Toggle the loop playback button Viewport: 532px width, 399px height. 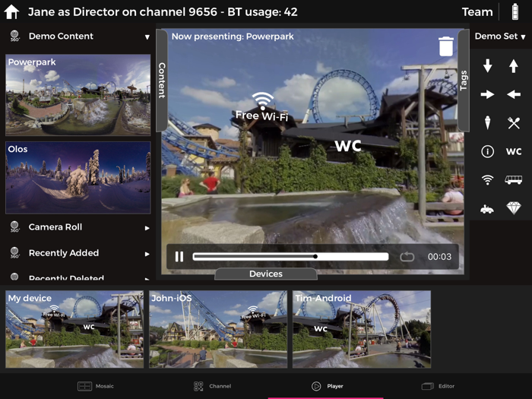pos(407,257)
